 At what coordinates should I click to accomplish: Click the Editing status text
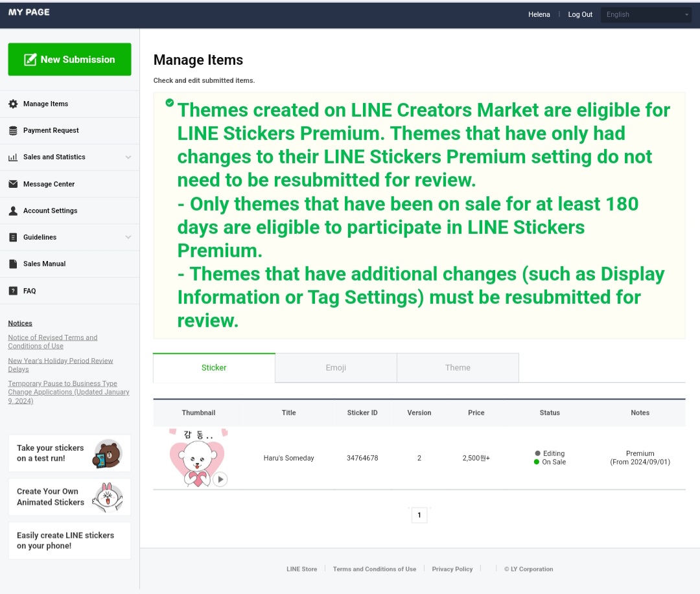coord(554,453)
